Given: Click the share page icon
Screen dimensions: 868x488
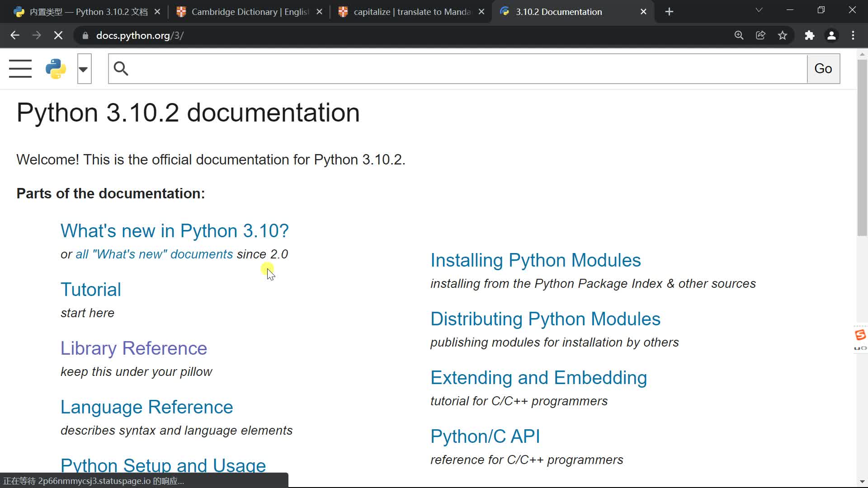Looking at the screenshot, I should click(x=760, y=35).
